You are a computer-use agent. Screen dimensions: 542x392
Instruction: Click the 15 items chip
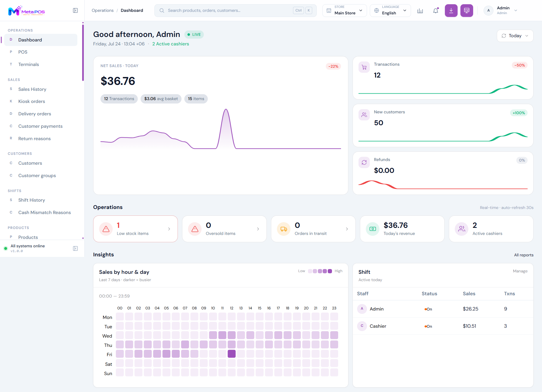coord(196,99)
